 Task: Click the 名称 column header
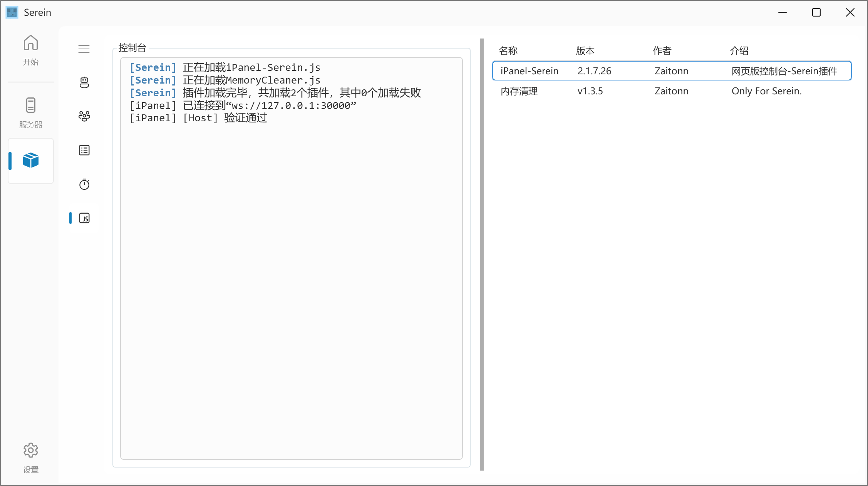pos(508,50)
